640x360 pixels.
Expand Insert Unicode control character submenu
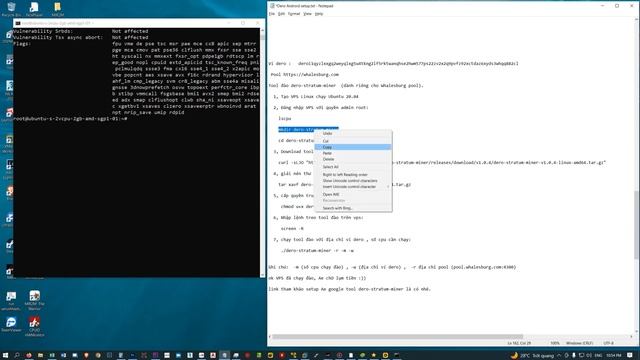pos(353,187)
